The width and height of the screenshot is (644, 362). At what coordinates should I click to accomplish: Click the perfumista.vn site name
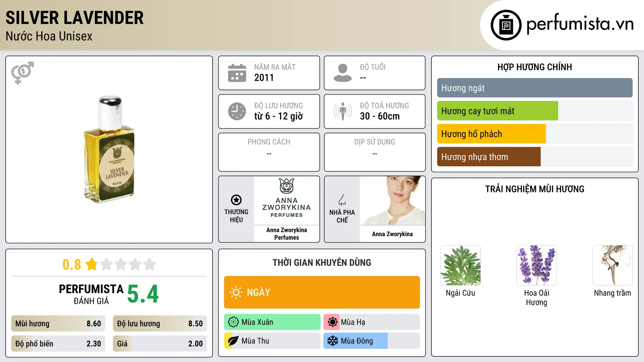coord(580,24)
